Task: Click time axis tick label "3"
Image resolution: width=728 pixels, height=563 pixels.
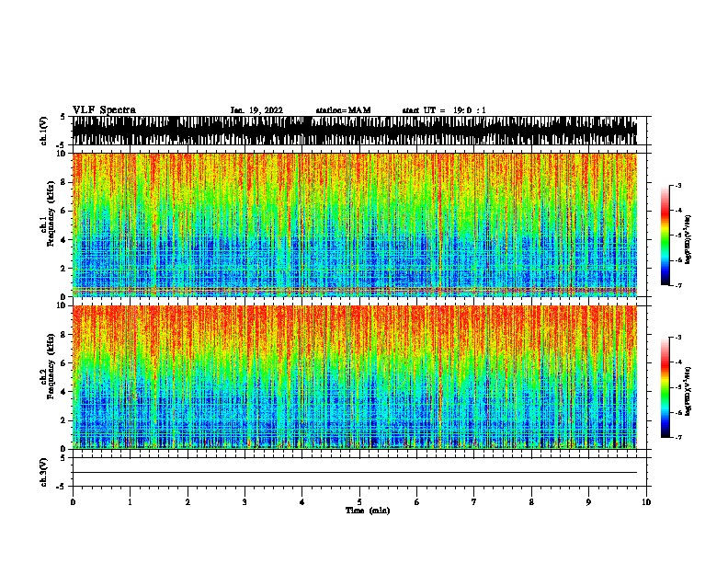Action: coord(245,502)
